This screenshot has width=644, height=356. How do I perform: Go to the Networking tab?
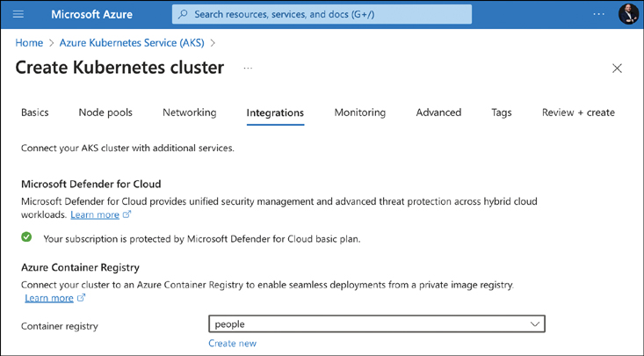tap(189, 113)
